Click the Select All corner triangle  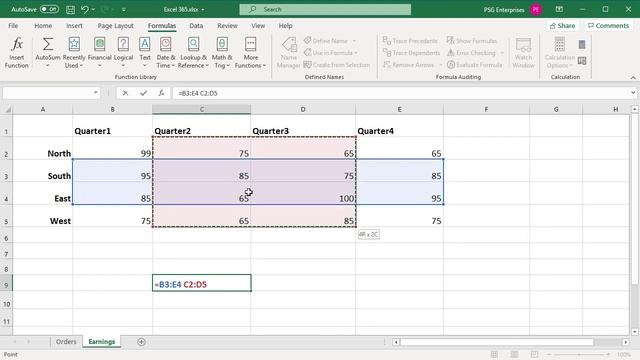(7, 109)
